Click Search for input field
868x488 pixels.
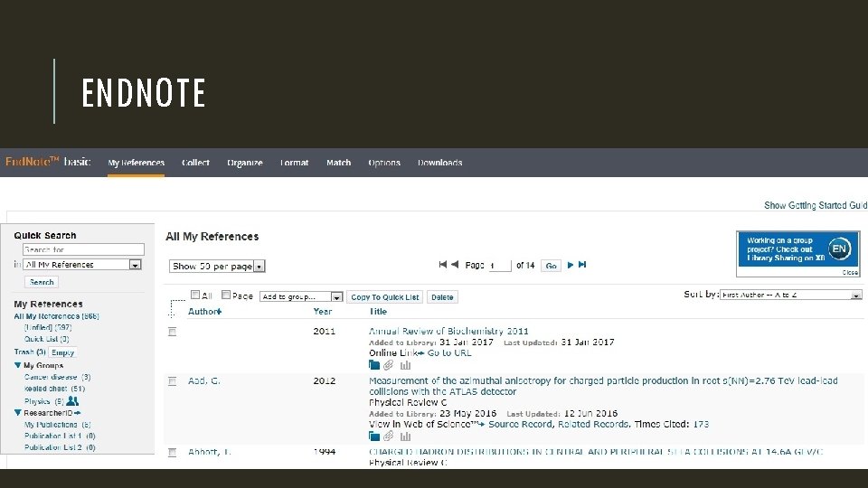83,249
